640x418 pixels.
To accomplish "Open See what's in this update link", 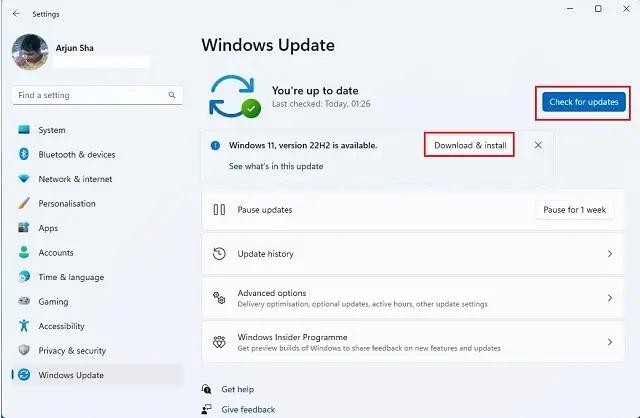I will [276, 166].
